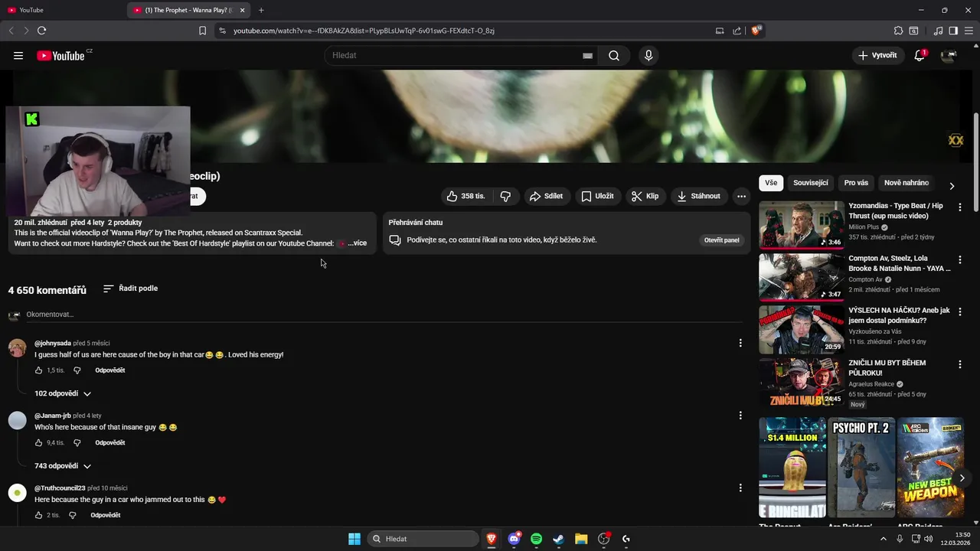This screenshot has height=551, width=980.
Task: Open Windows Start menu
Action: [354, 539]
